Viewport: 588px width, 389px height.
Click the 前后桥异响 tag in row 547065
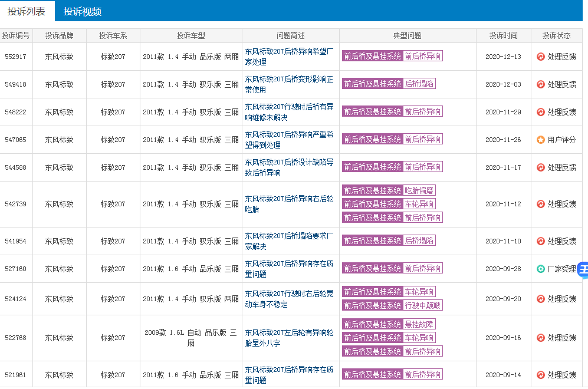tap(423, 139)
